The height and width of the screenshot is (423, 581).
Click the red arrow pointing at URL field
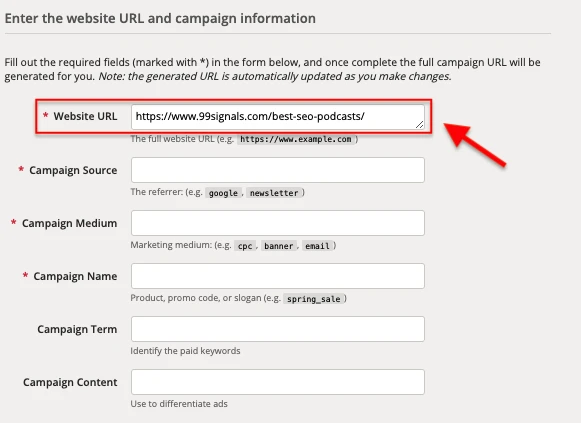[x=474, y=144]
